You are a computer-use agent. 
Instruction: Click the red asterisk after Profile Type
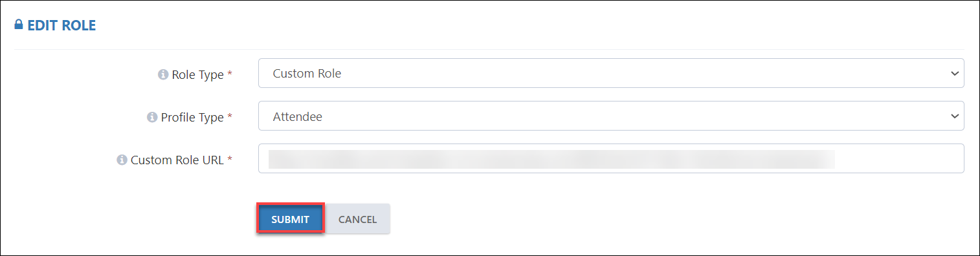(229, 116)
